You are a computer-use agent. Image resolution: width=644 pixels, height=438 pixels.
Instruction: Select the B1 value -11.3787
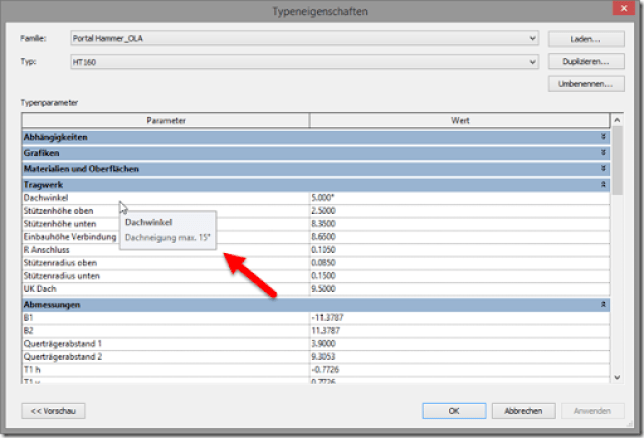(x=460, y=318)
